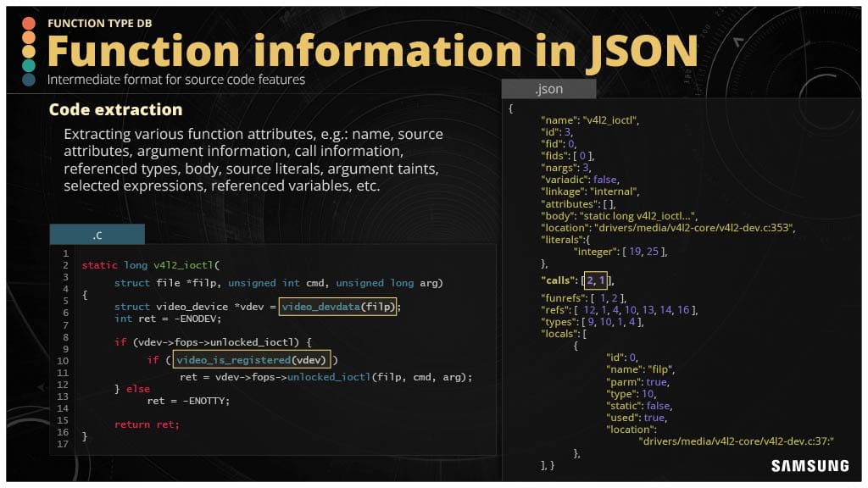Click the "id": 3 JSON entry

tap(556, 132)
